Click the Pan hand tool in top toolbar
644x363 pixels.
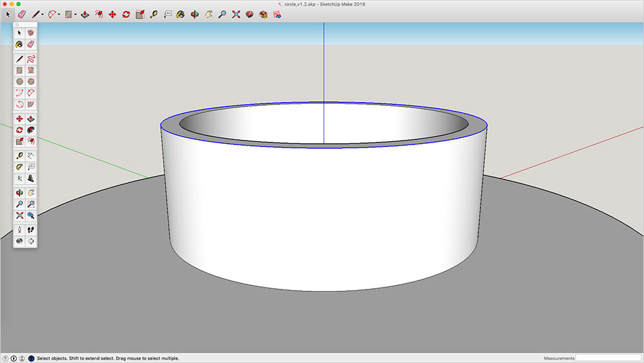(208, 14)
